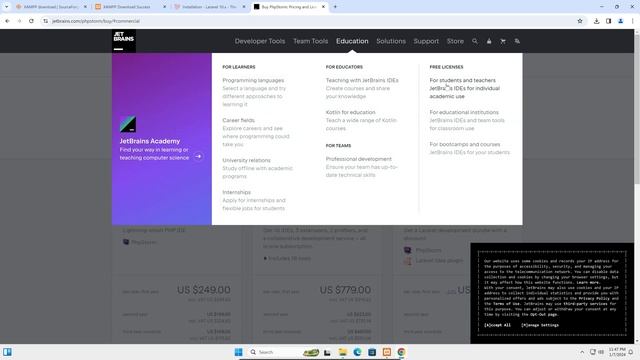Open the Developer Tools menu
640x360 pixels.
click(260, 41)
